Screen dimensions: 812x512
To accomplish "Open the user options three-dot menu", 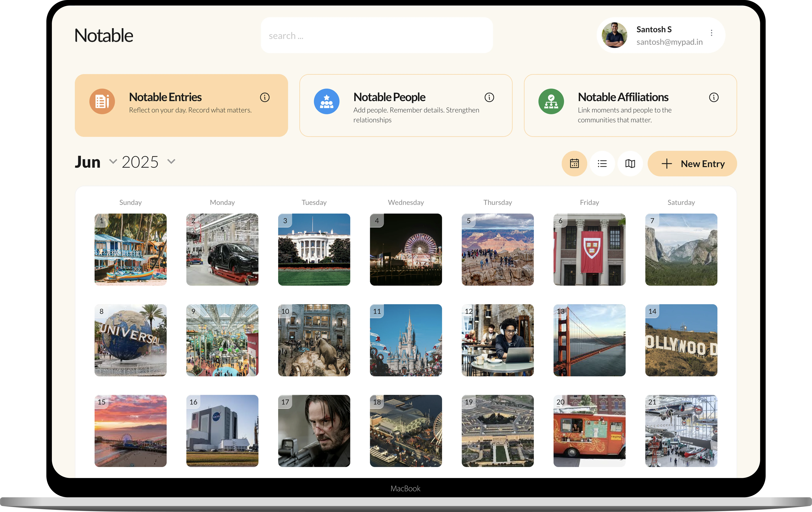I will pos(711,33).
